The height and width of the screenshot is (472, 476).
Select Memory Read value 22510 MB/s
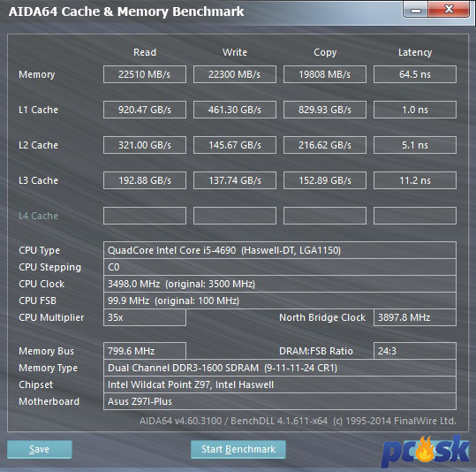(145, 74)
